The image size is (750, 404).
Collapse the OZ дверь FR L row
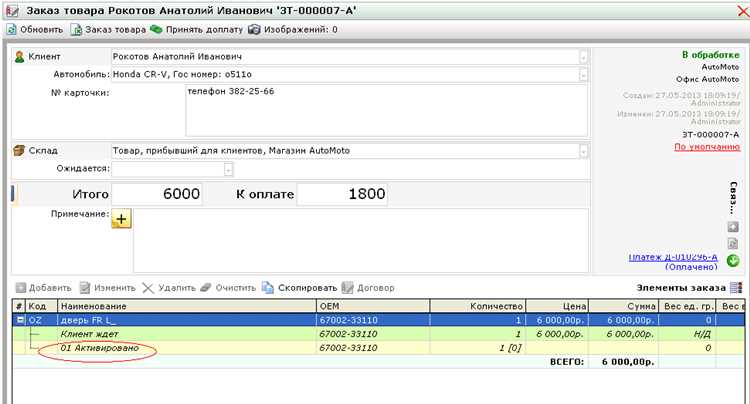(x=20, y=320)
